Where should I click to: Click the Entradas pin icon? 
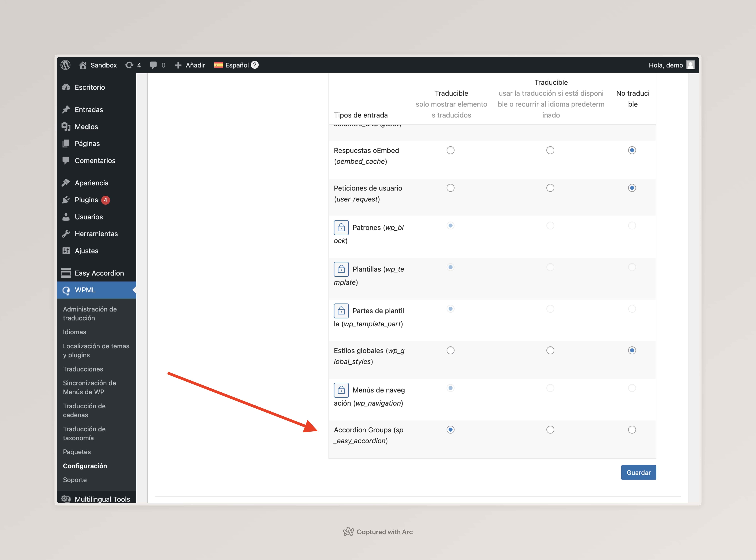(x=66, y=110)
